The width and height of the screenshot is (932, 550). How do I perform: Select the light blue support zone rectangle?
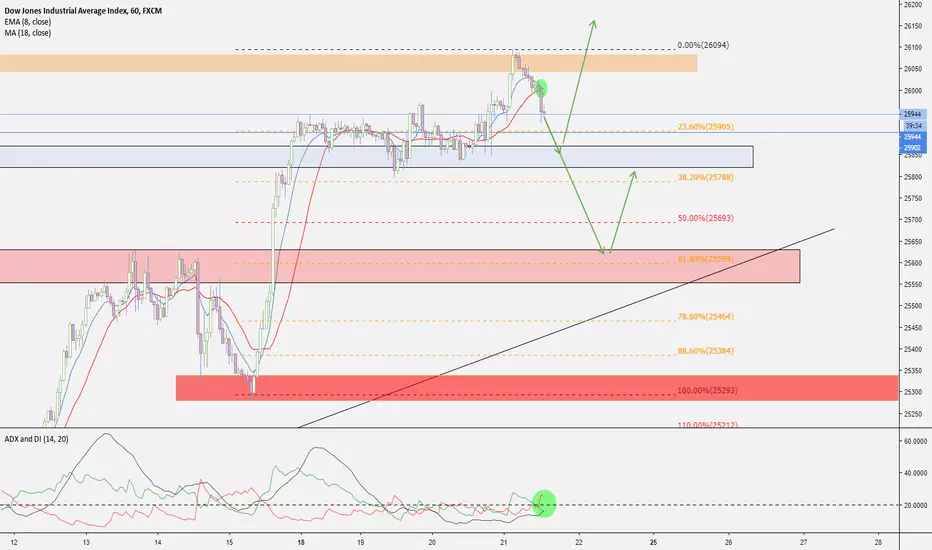(376, 157)
